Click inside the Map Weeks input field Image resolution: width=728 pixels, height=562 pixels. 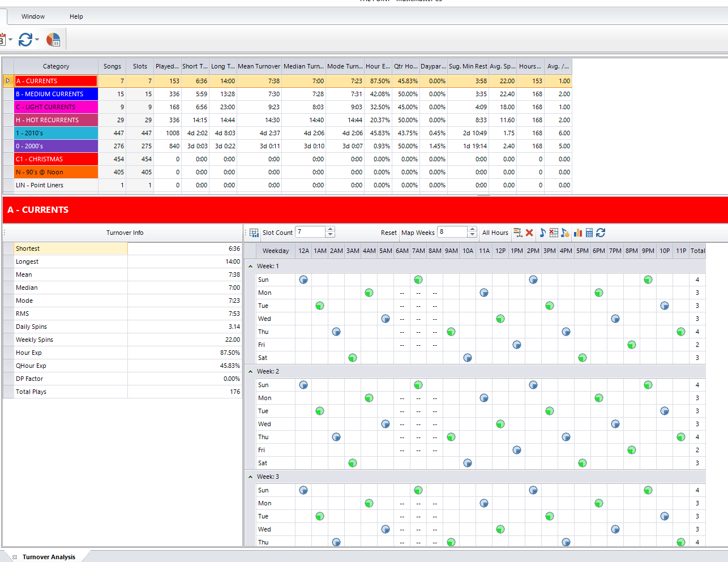(452, 232)
